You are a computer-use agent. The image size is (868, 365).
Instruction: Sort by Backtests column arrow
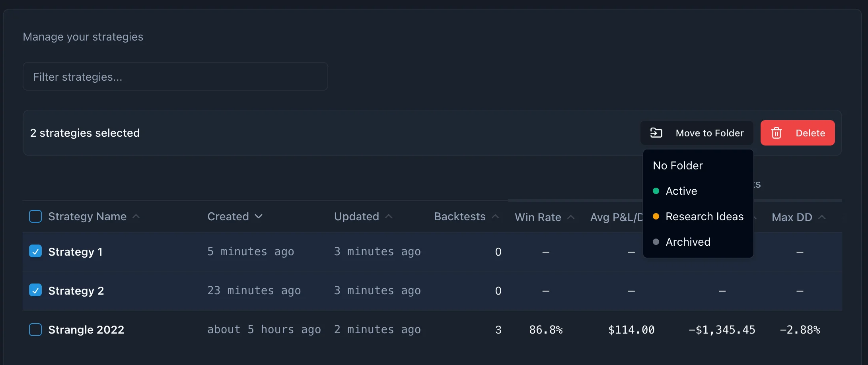click(x=495, y=216)
